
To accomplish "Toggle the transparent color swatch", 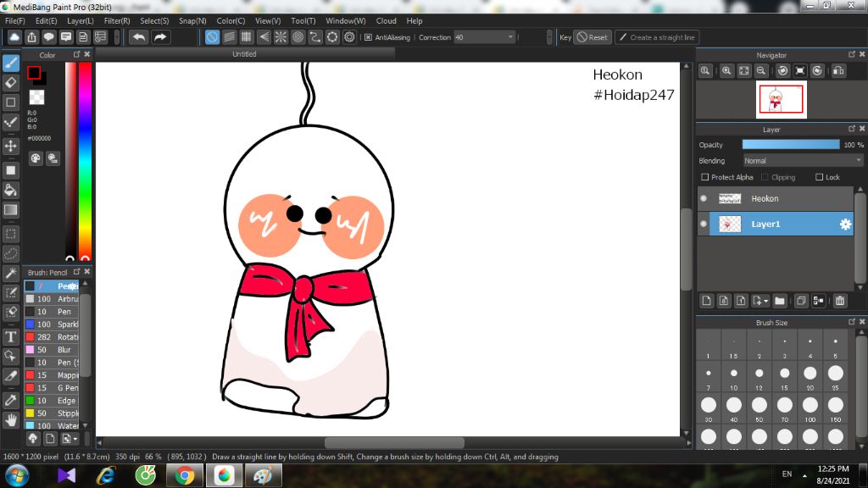I will tap(36, 97).
